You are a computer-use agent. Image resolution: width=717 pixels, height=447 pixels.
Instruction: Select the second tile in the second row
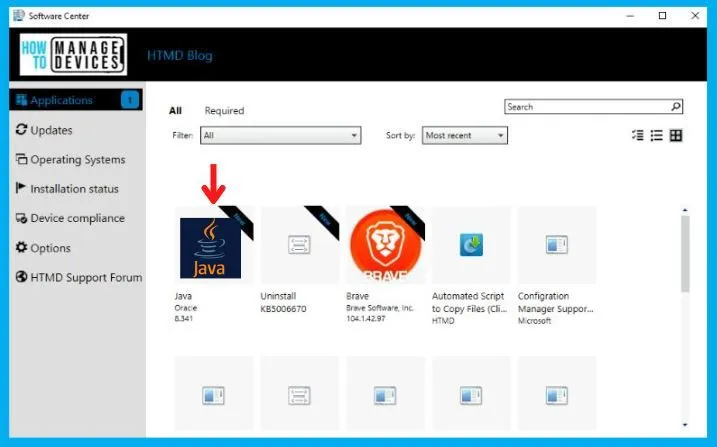click(x=299, y=395)
